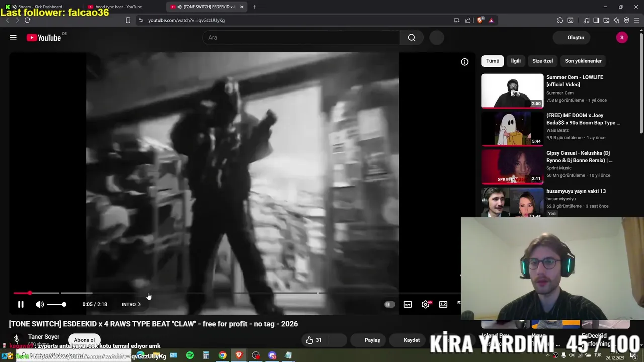Mute the video with speaker icon
Screen dimensions: 644x362
point(40,304)
